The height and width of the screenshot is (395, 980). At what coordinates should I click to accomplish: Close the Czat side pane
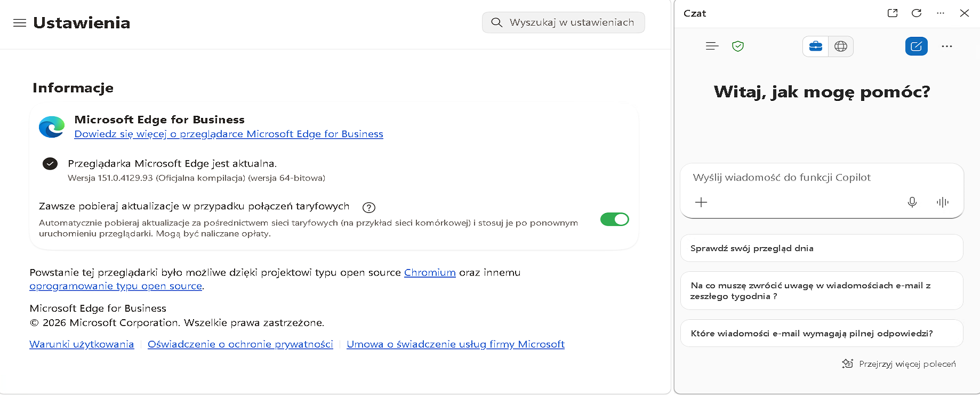(x=965, y=13)
